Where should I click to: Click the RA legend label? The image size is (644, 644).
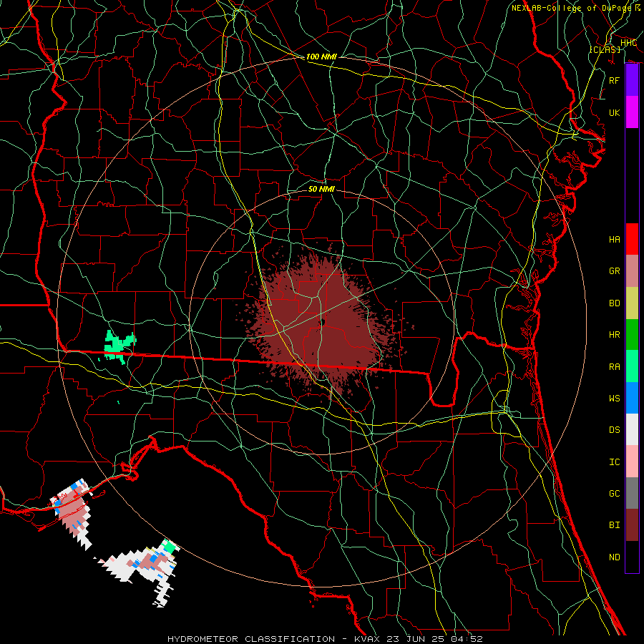[615, 366]
